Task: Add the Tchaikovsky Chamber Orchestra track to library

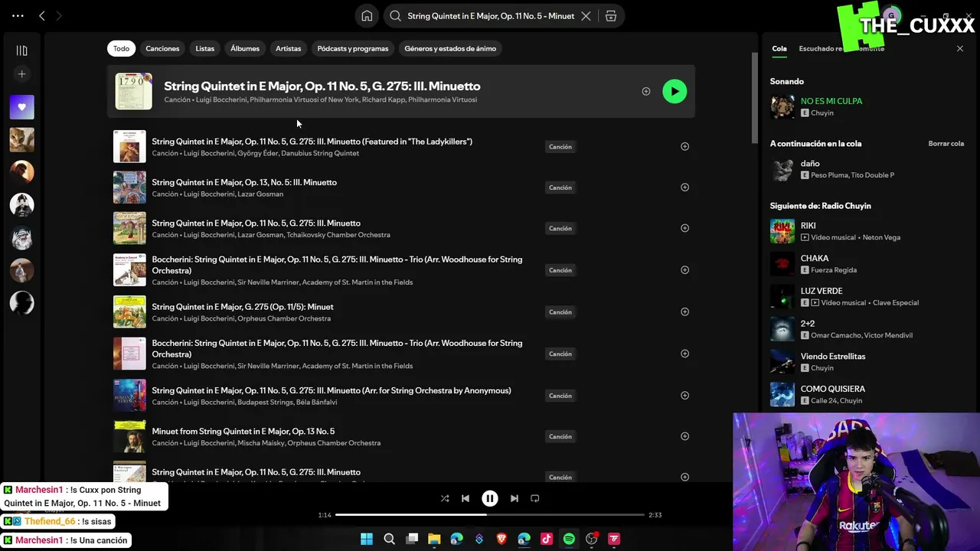Action: [684, 228]
